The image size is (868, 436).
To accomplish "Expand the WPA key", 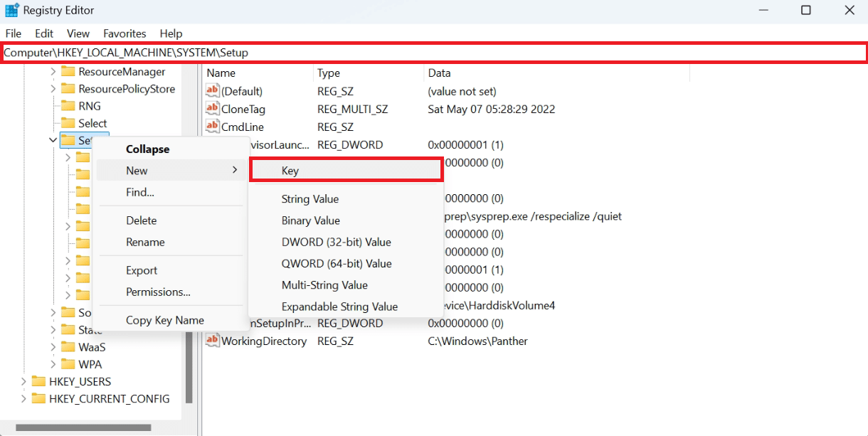I will [53, 364].
